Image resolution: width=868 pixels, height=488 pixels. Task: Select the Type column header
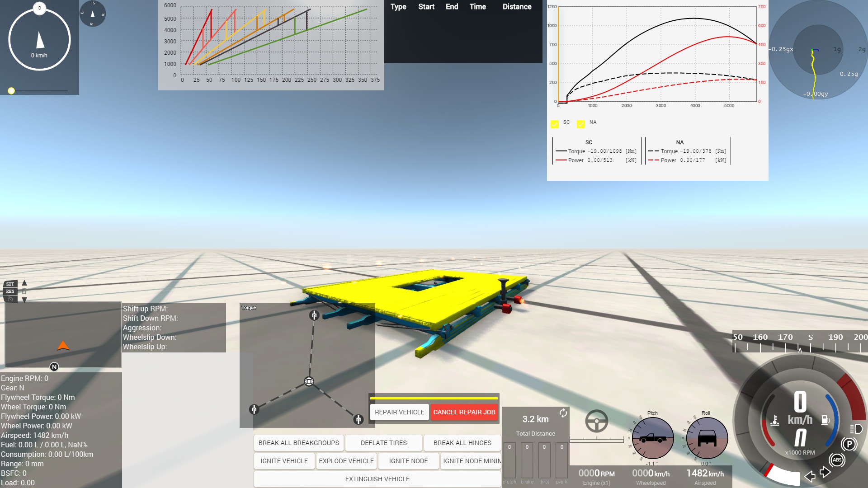[398, 7]
